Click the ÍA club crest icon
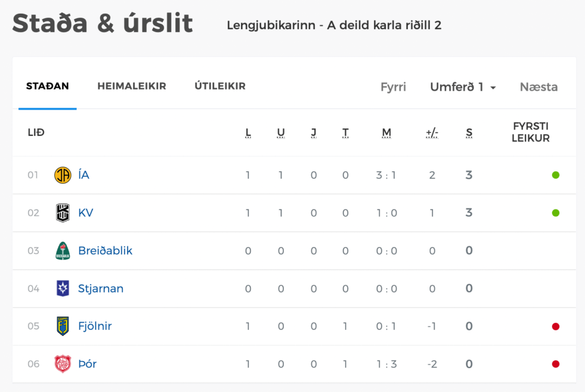Screen dimensions: 585x392 [x=63, y=175]
